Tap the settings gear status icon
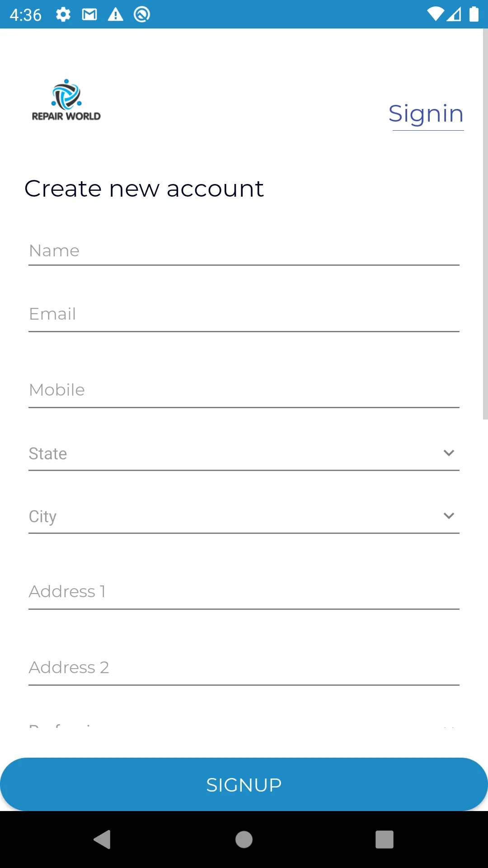Viewport: 488px width, 868px height. 63,14
